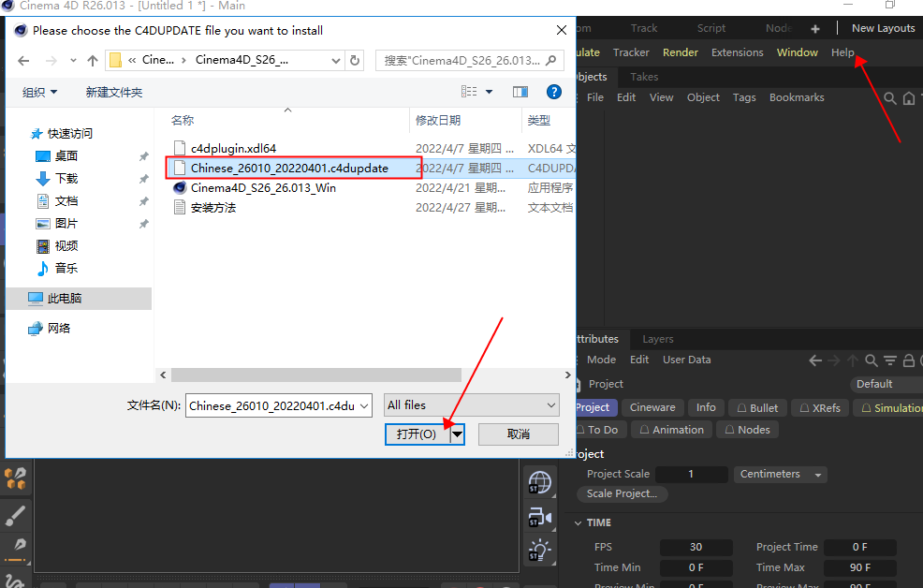The width and height of the screenshot is (923, 588).
Task: Click the folder search field
Action: tap(468, 61)
